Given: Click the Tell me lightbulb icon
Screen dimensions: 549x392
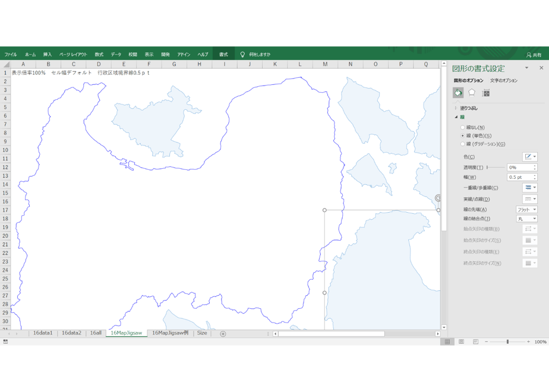Looking at the screenshot, I should pyautogui.click(x=242, y=55).
